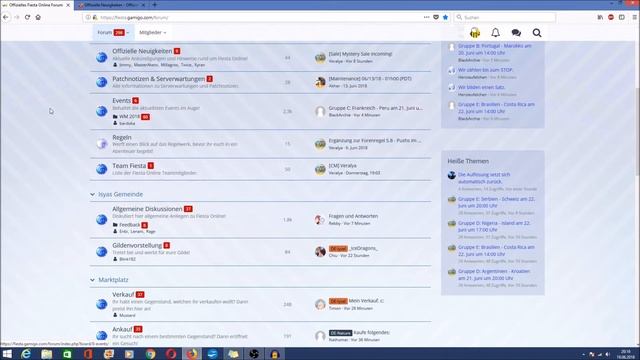
Task: Click the WM 2018 subforum folder icon
Action: pos(115,117)
